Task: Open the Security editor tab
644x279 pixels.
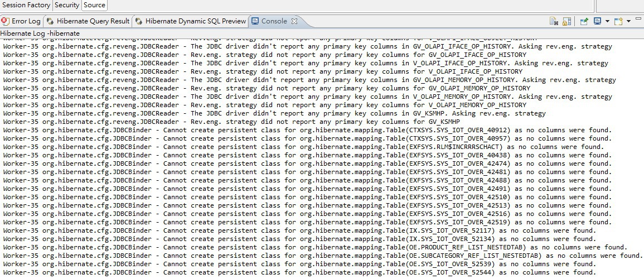Action: (x=66, y=5)
